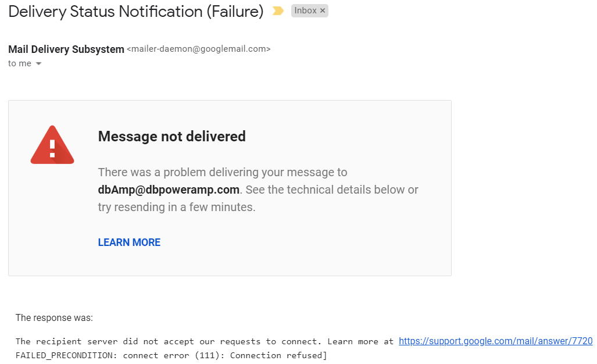Click the Inbox label chip

[305, 11]
